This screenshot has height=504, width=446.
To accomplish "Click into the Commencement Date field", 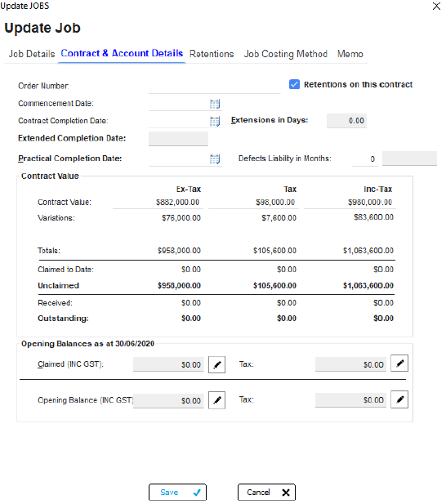I will coord(179,104).
